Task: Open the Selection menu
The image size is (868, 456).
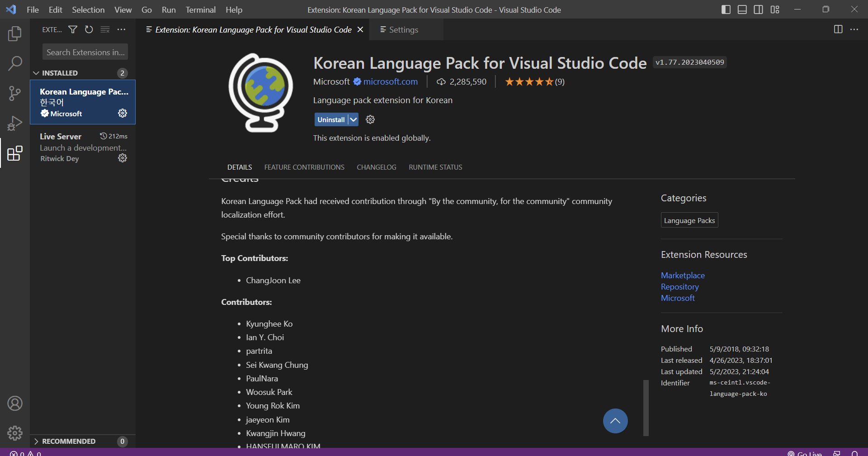Action: 88,9
